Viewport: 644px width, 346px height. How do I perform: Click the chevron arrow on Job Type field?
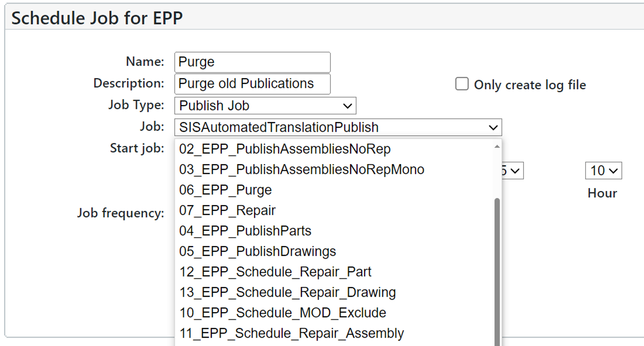click(347, 106)
